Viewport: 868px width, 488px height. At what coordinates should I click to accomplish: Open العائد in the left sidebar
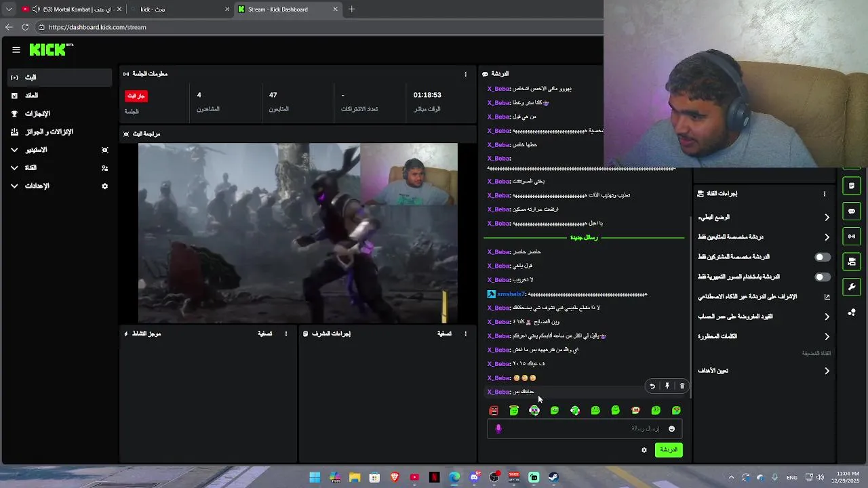click(60, 96)
